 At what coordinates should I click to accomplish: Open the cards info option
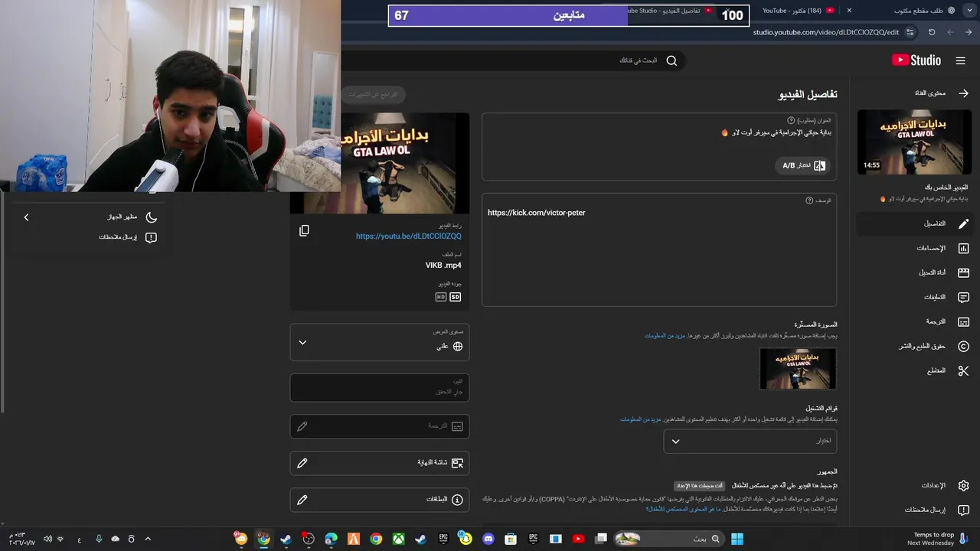coord(380,500)
